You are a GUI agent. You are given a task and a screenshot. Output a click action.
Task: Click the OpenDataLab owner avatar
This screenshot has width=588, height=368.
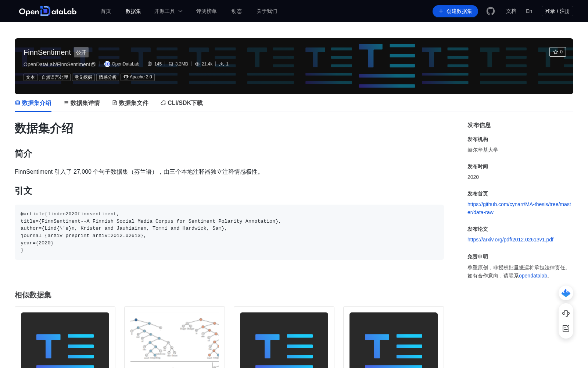pos(107,64)
